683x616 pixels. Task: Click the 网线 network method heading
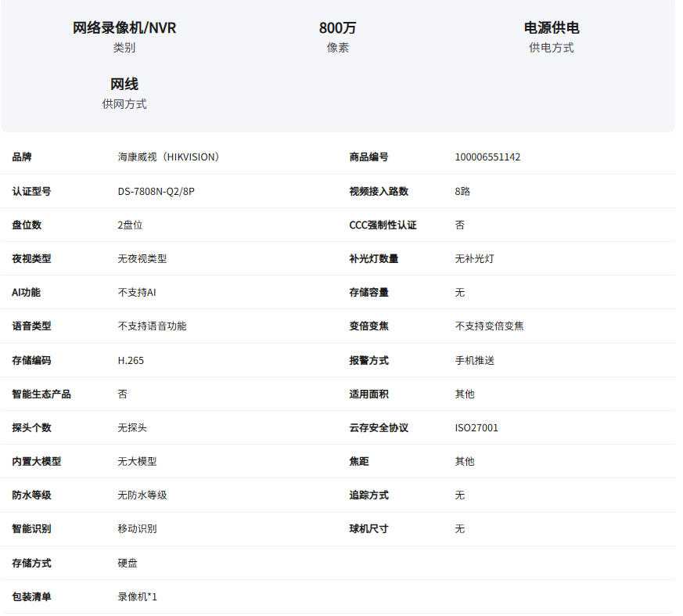click(x=124, y=84)
